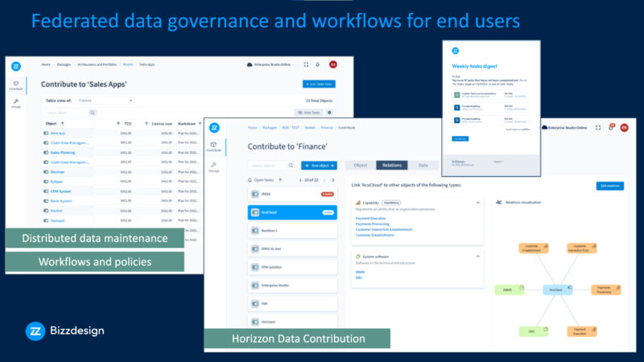The width and height of the screenshot is (644, 362).
Task: Open Payment Execution capability link
Action: 370,218
